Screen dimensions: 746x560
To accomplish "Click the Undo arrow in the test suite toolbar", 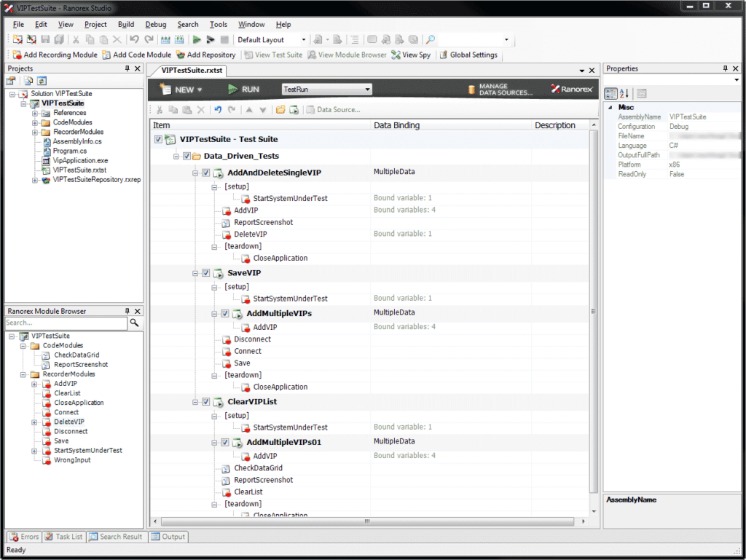I will (x=218, y=110).
